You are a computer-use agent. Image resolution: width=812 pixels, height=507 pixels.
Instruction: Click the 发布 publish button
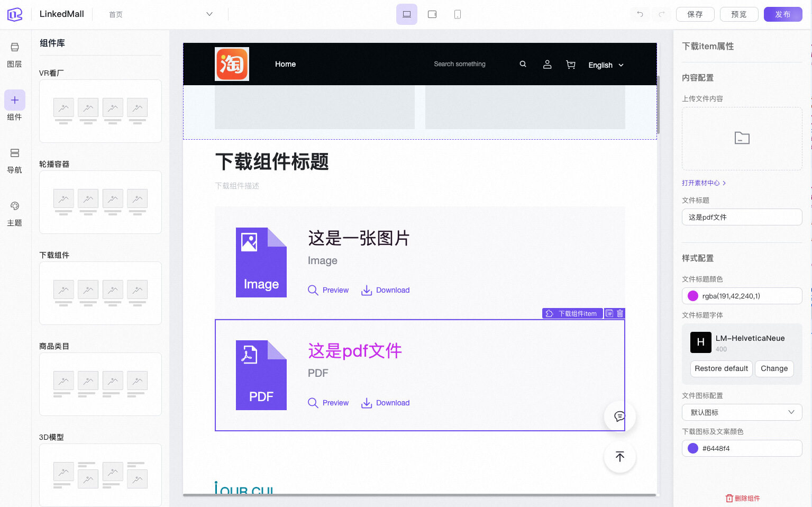[782, 14]
